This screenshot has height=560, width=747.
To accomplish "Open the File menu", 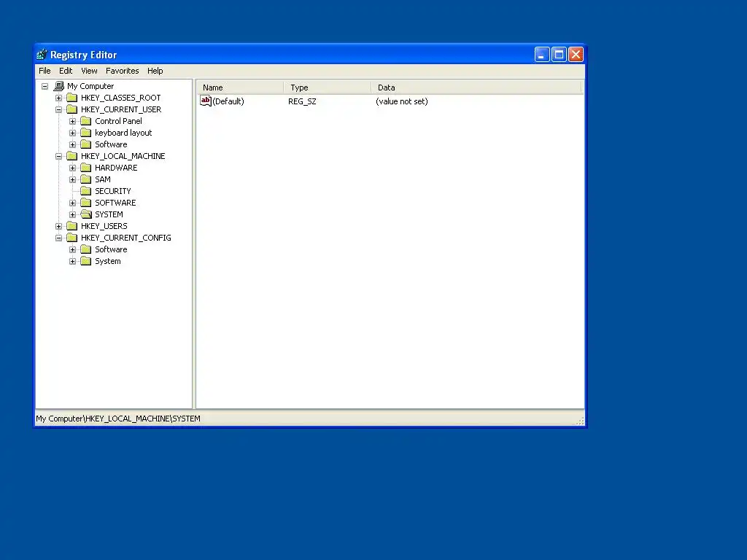I will 44,71.
